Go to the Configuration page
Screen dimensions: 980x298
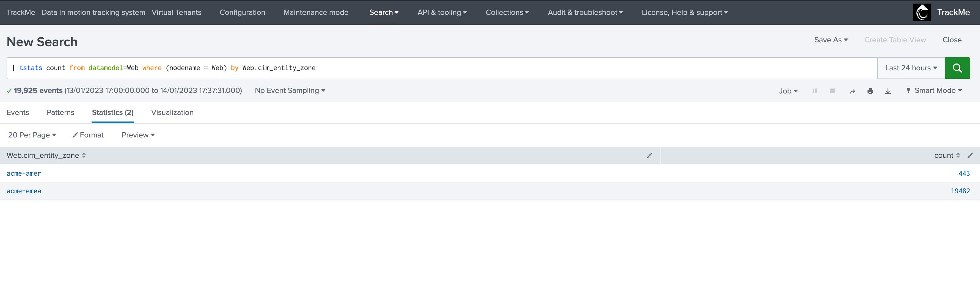click(x=242, y=13)
